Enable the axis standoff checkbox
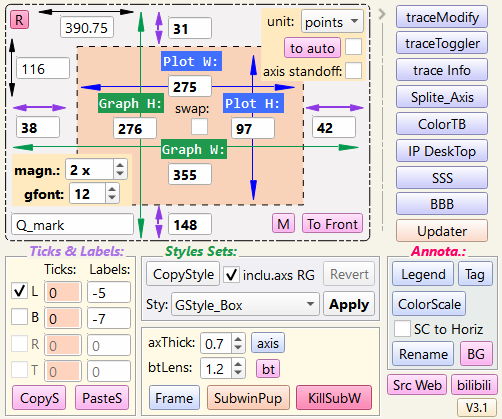 [x=353, y=71]
